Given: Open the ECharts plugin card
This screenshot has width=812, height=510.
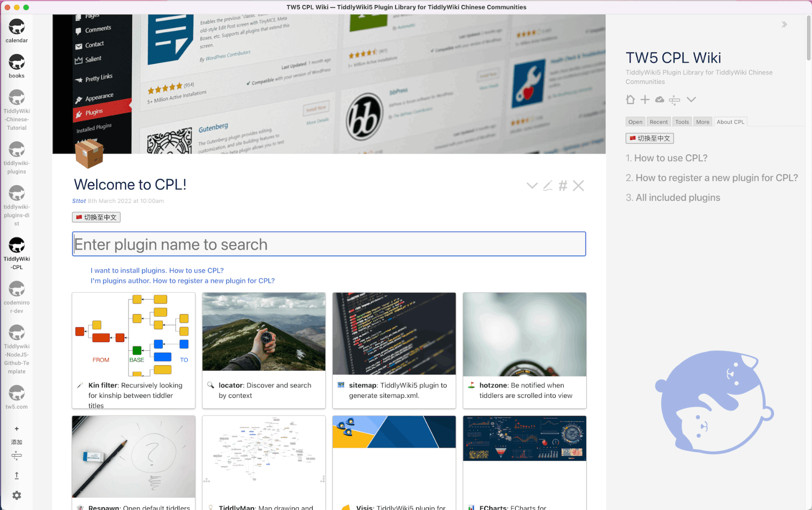Looking at the screenshot, I should (x=525, y=463).
